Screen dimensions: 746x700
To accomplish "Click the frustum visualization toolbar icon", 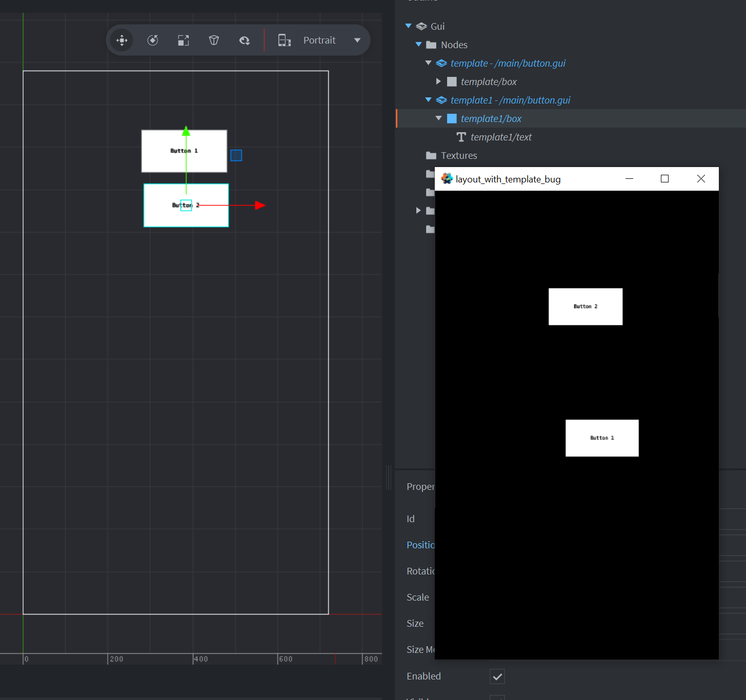I will pos(214,40).
